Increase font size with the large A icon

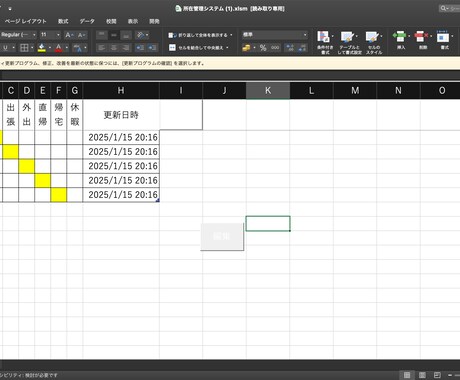[69, 35]
